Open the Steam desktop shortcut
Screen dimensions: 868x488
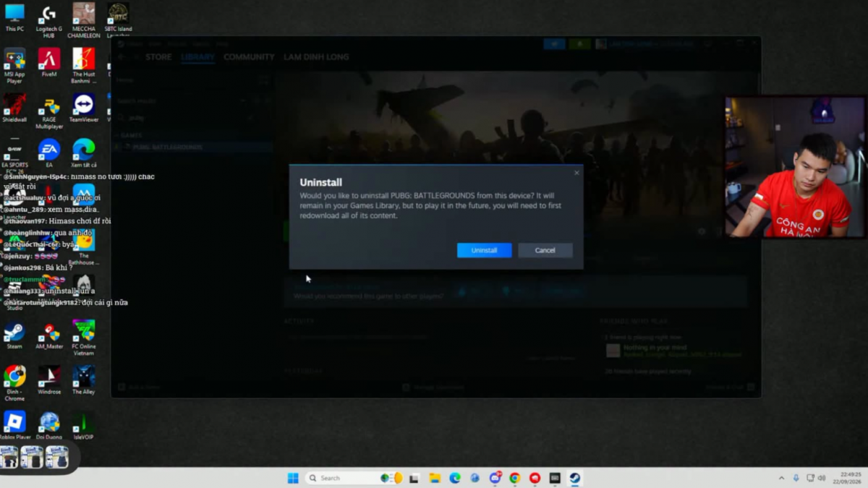[x=14, y=335]
